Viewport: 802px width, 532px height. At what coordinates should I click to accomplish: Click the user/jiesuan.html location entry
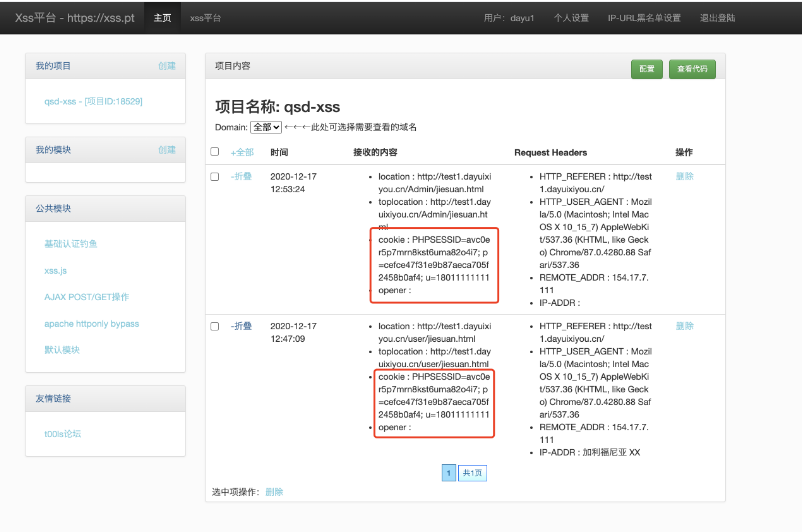[435, 332]
